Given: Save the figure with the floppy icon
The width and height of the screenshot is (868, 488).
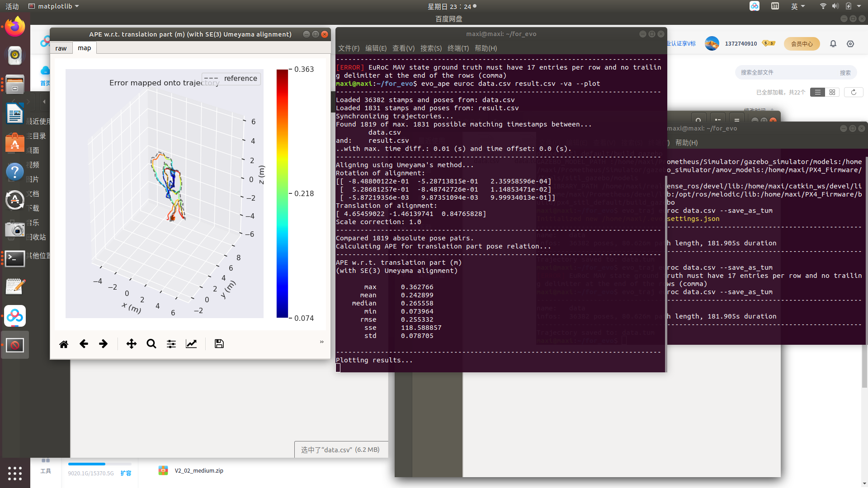Looking at the screenshot, I should pyautogui.click(x=219, y=344).
